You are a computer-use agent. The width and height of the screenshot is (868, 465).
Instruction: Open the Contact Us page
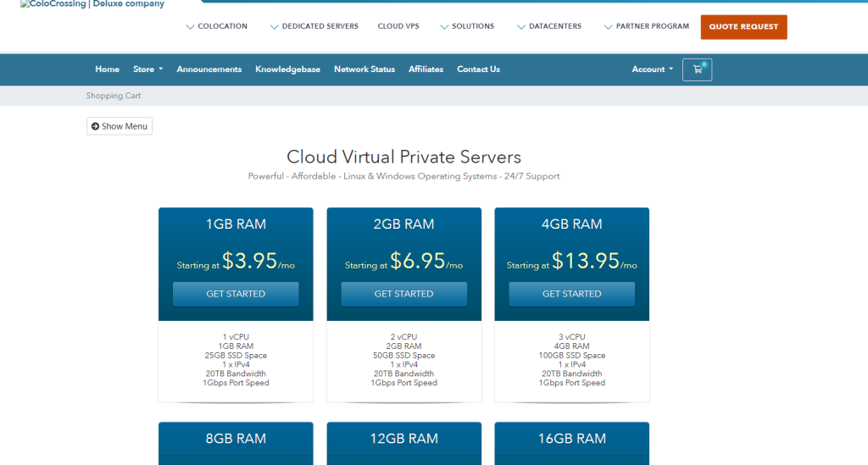[478, 69]
